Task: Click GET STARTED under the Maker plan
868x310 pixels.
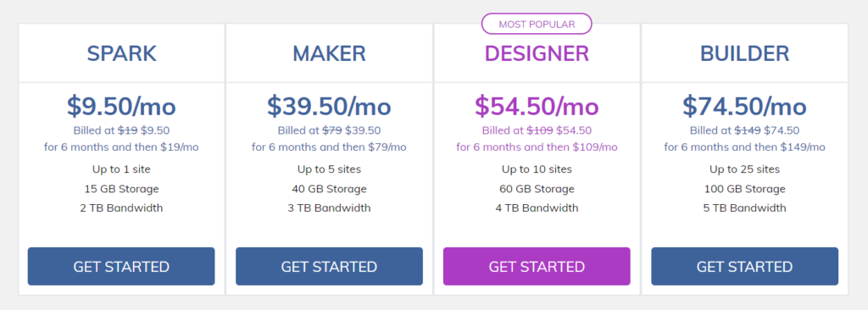Action: click(x=329, y=266)
